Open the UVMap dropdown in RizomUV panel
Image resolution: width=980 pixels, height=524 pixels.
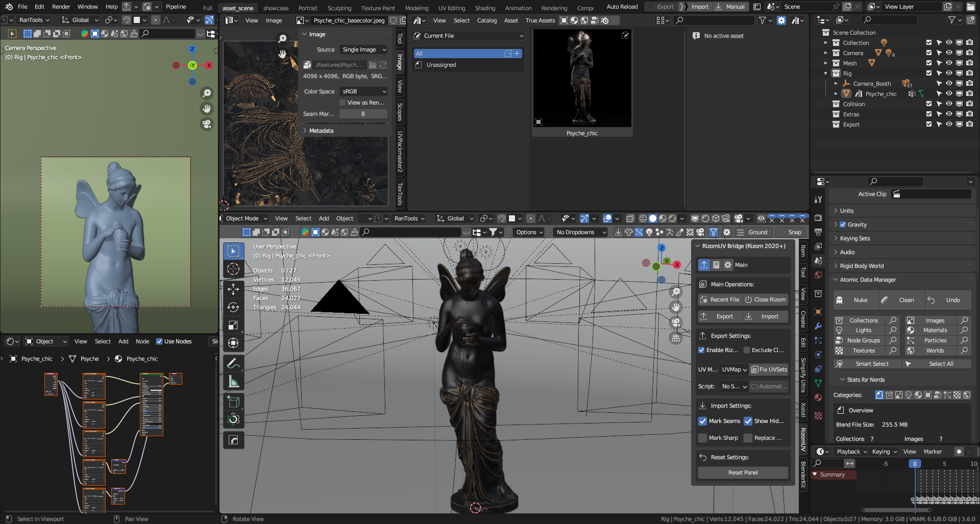coord(734,369)
